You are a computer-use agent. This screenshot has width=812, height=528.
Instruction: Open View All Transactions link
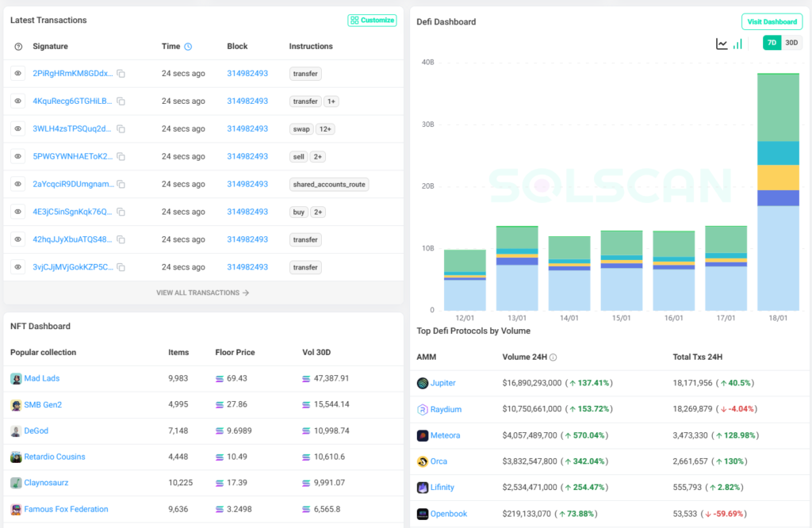tap(203, 293)
